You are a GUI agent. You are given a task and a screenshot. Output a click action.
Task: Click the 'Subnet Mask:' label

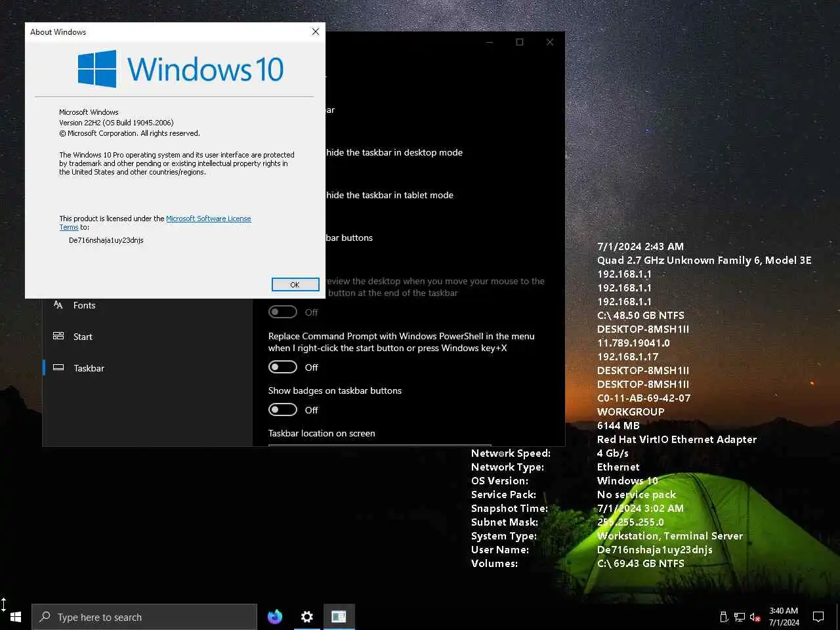(x=505, y=522)
